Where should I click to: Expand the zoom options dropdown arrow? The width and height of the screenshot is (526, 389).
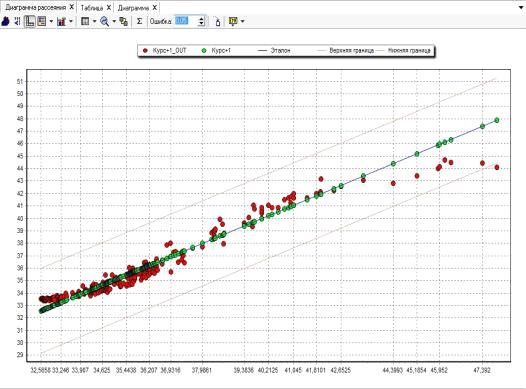pos(114,21)
